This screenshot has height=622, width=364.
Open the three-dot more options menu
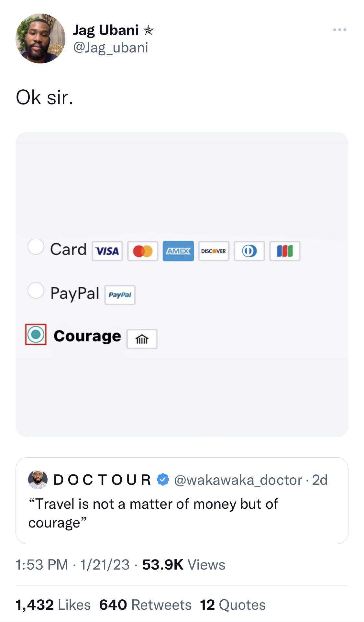tap(339, 30)
